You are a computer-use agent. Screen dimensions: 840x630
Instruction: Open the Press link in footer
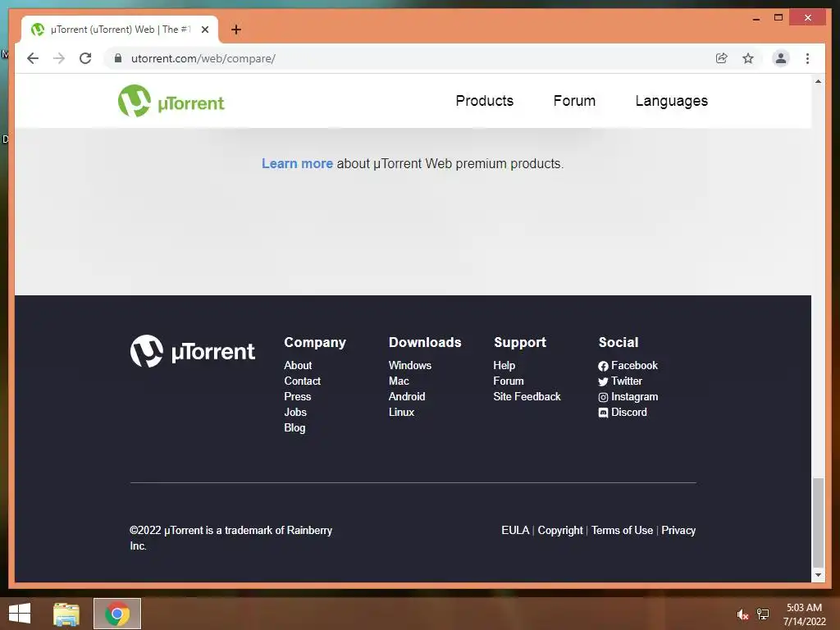pyautogui.click(x=297, y=396)
